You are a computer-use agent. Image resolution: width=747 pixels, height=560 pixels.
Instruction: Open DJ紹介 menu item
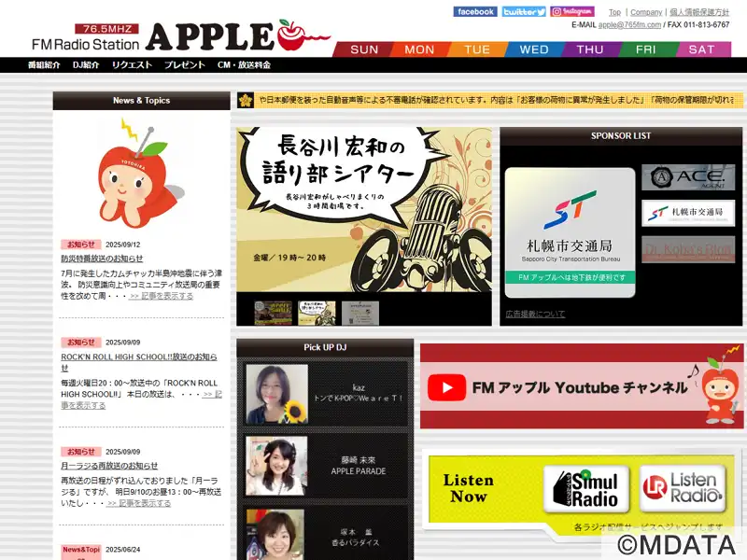coord(86,64)
